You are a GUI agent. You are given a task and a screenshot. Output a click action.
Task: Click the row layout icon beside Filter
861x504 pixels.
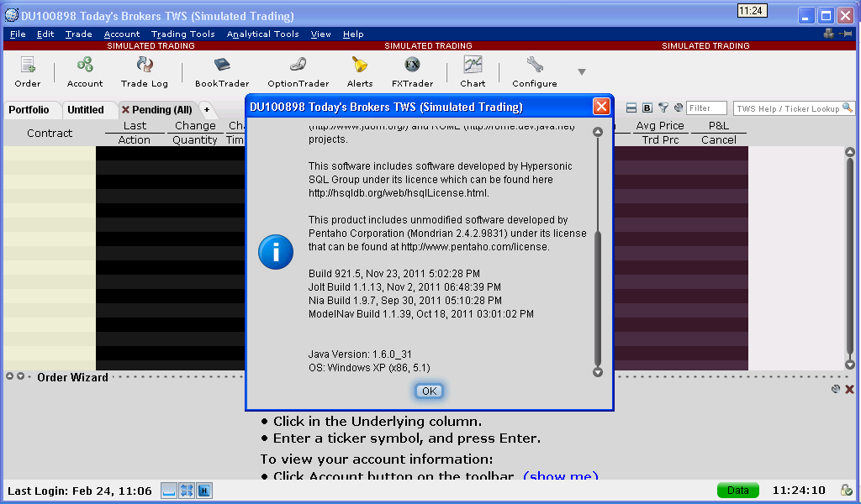click(631, 108)
